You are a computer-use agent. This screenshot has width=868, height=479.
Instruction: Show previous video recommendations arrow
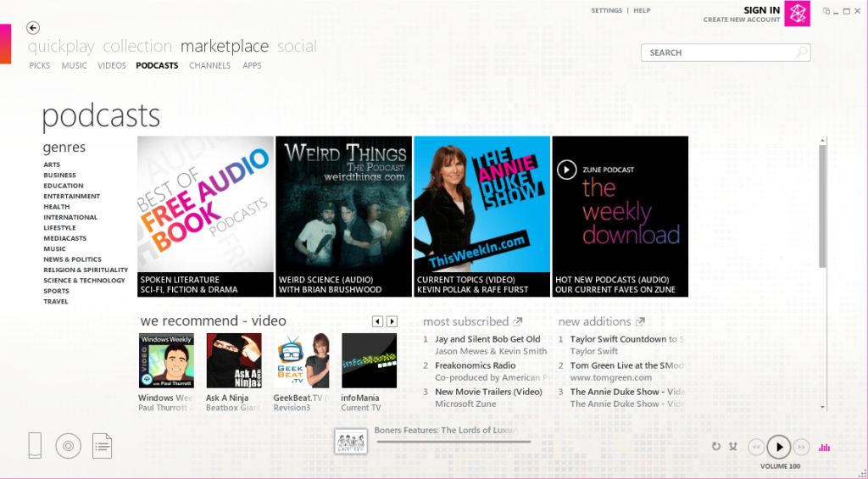click(x=377, y=321)
